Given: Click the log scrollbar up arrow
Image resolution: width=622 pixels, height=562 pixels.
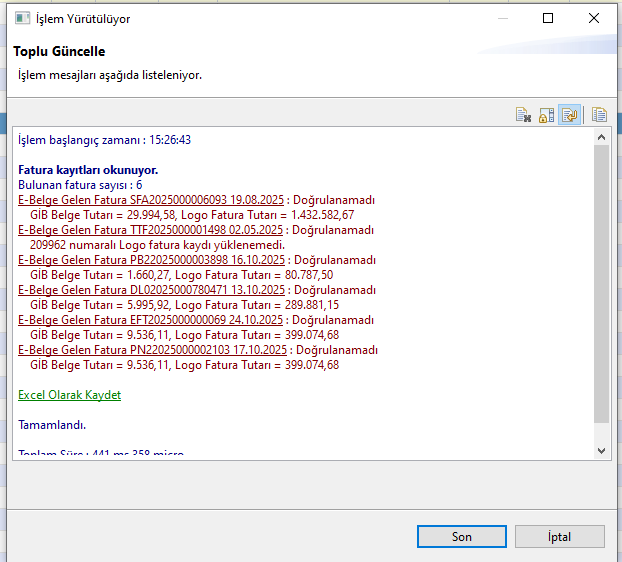Looking at the screenshot, I should [x=601, y=138].
